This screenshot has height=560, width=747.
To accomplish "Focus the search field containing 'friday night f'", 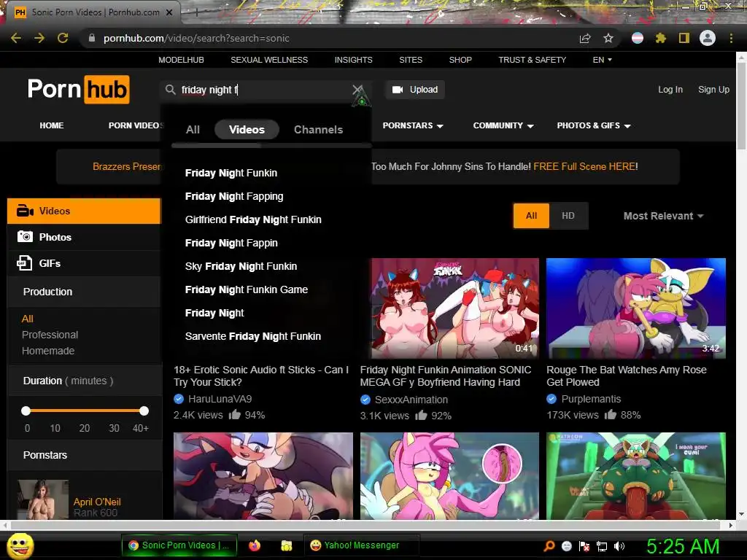I will [264, 90].
